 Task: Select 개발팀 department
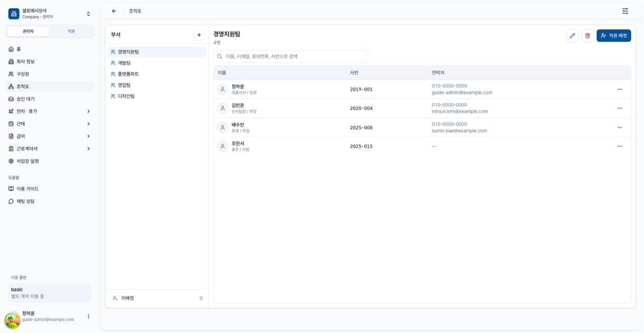tap(157, 63)
